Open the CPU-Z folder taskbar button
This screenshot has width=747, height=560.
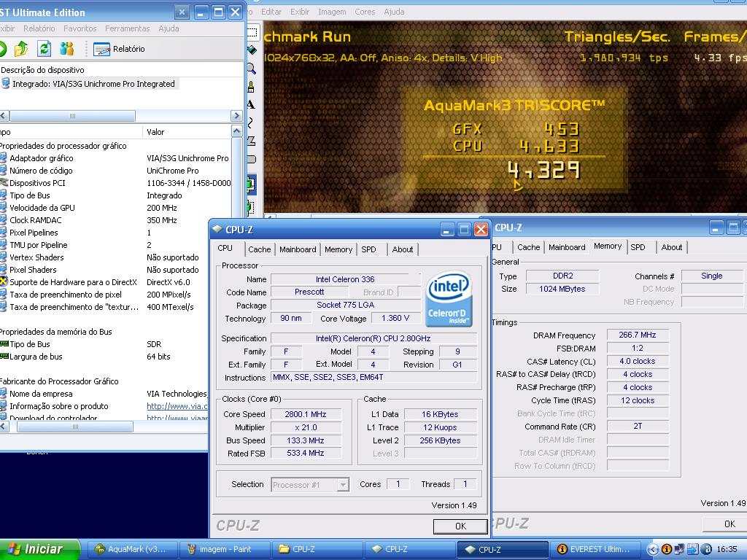pyautogui.click(x=317, y=549)
